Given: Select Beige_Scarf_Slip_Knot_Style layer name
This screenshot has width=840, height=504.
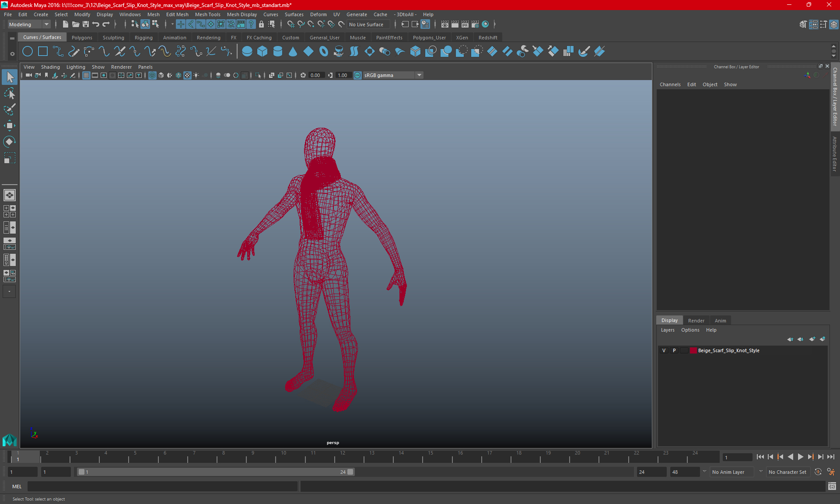Looking at the screenshot, I should tap(728, 350).
